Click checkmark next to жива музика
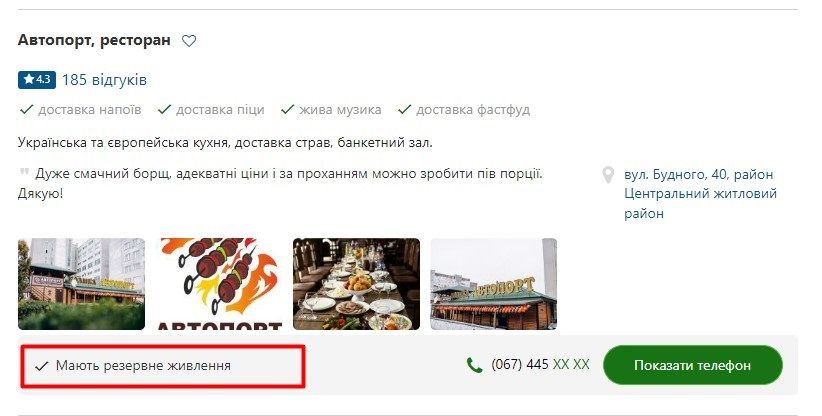The height and width of the screenshot is (416, 822). (x=287, y=110)
